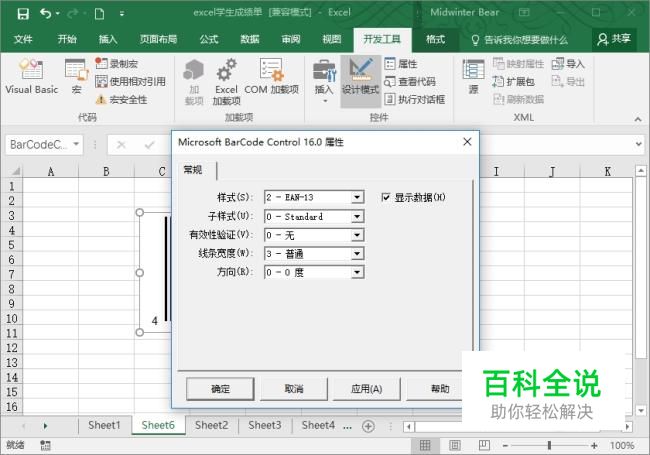Undo the last action
This screenshot has width=650, height=455.
point(46,14)
